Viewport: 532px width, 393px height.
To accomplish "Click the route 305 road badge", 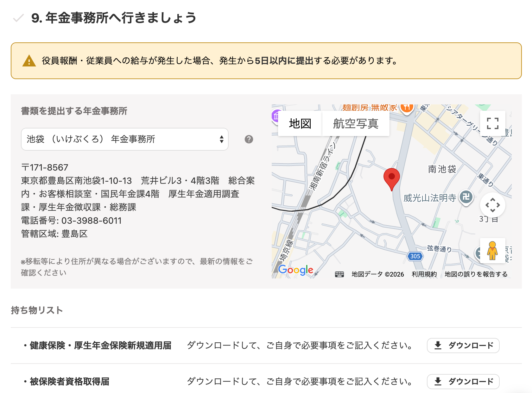I will (x=415, y=256).
